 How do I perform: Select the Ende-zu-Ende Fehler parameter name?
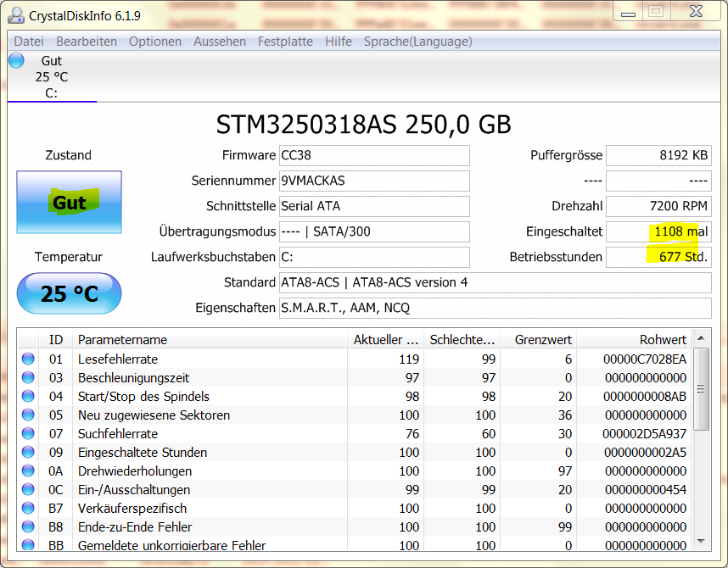coord(135,526)
